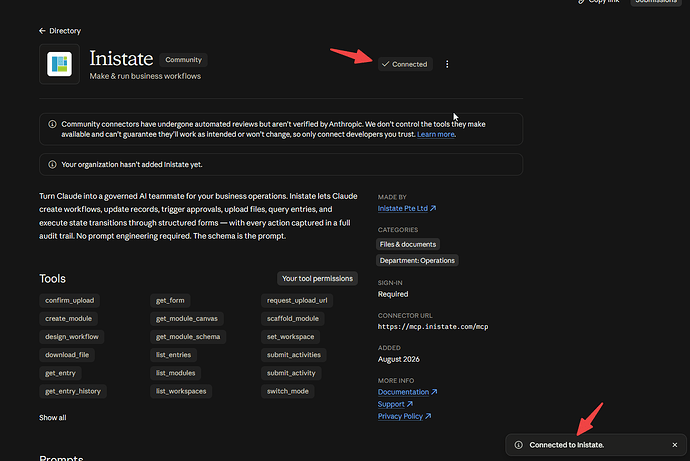Select the confirm_upload tool
This screenshot has width=690, height=461.
(70, 300)
